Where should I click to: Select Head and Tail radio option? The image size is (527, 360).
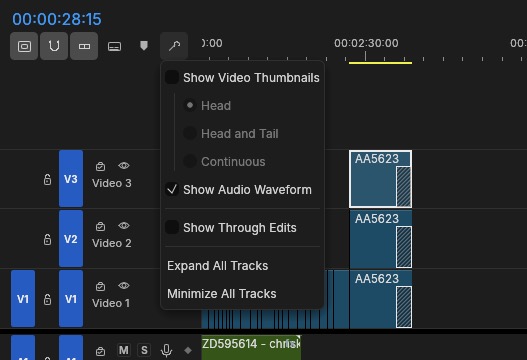(x=190, y=133)
